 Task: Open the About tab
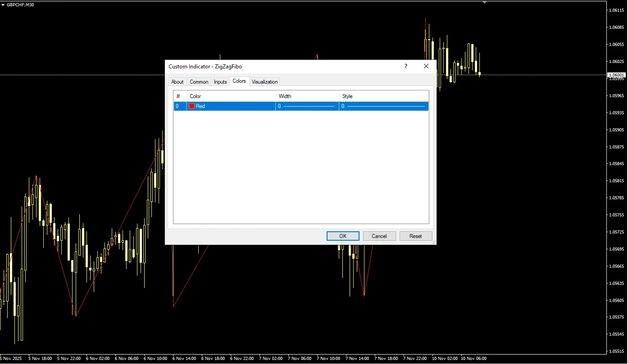pyautogui.click(x=177, y=82)
